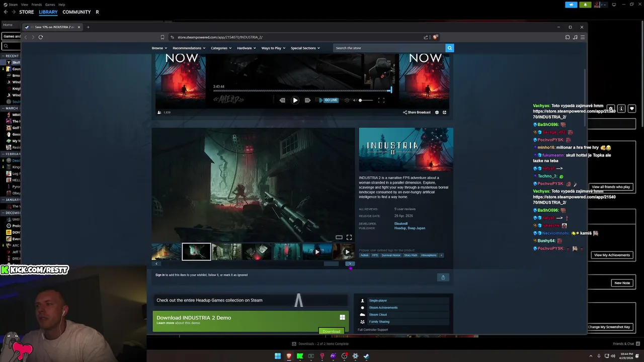
Task: Open the Hardware dropdown
Action: tap(246, 48)
